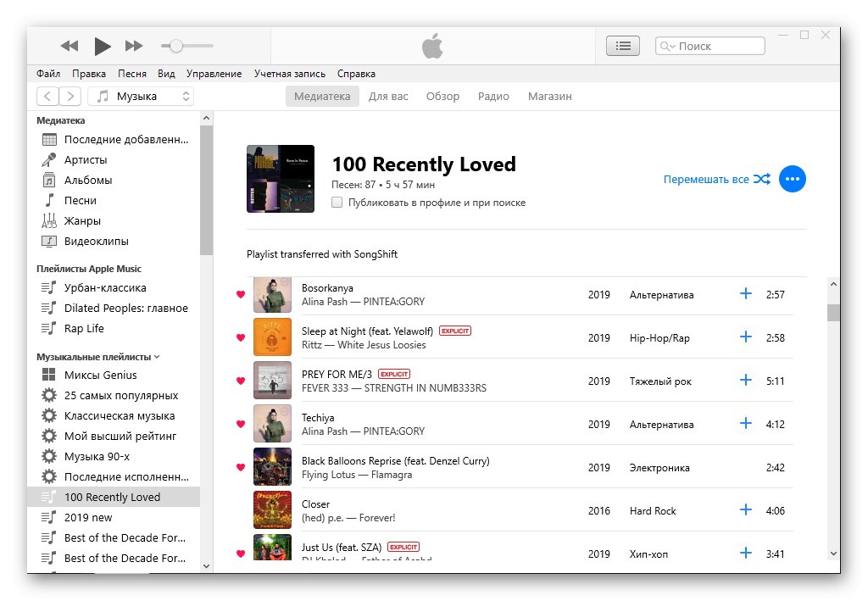Open the Справка menu
The image size is (868, 601).
[x=356, y=74]
